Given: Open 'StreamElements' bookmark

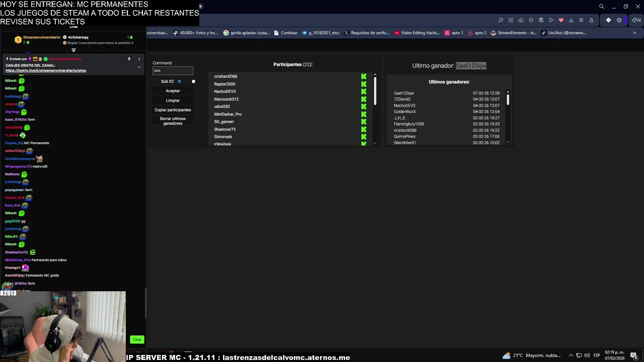Looking at the screenshot, I should [x=513, y=33].
